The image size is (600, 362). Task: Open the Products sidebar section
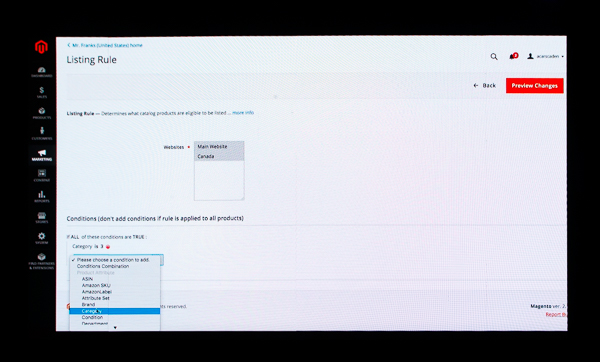(x=42, y=113)
